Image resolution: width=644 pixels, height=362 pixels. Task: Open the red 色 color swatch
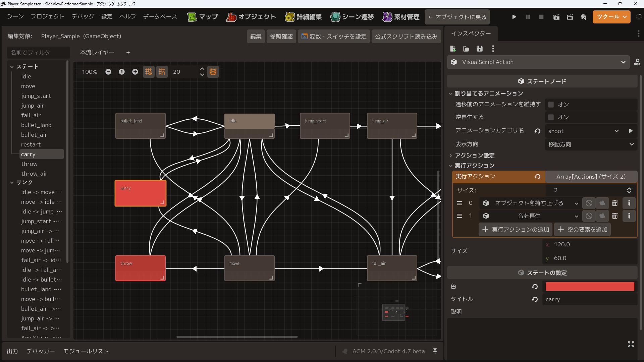click(x=590, y=287)
